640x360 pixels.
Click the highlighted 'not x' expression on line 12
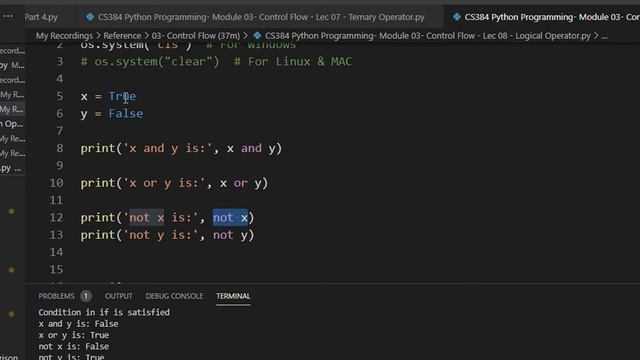point(230,218)
